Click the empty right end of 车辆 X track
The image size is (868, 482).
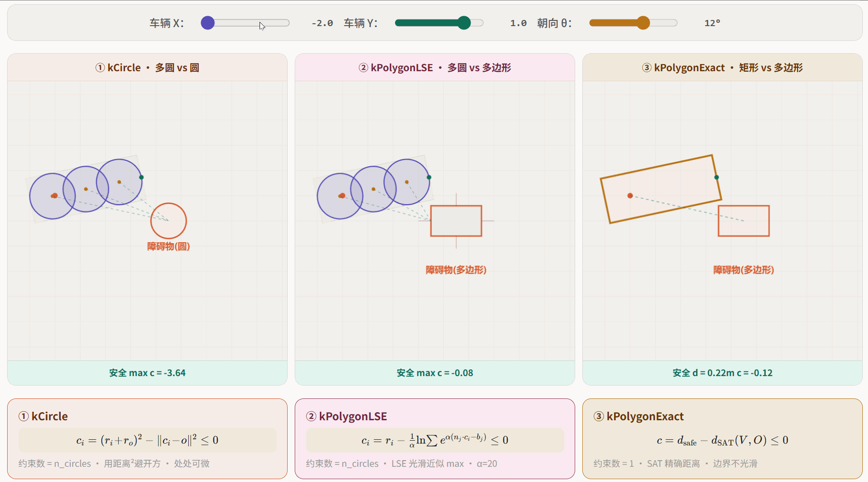click(280, 23)
